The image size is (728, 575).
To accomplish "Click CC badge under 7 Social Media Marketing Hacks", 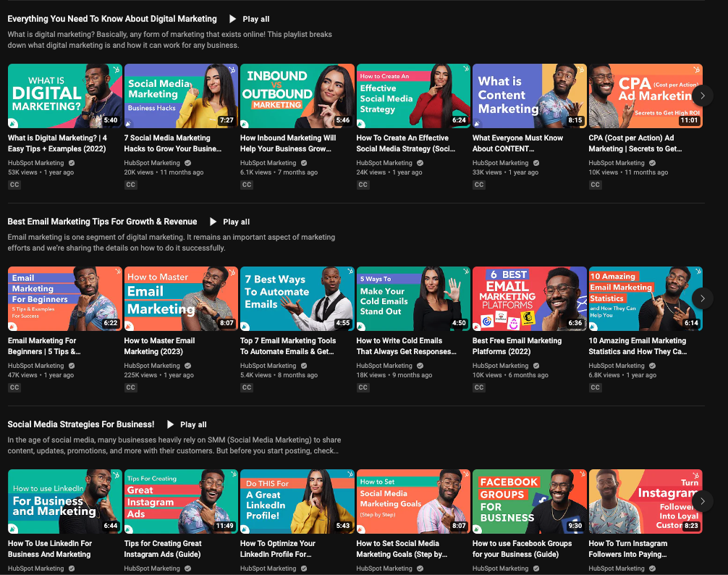I will click(x=131, y=185).
